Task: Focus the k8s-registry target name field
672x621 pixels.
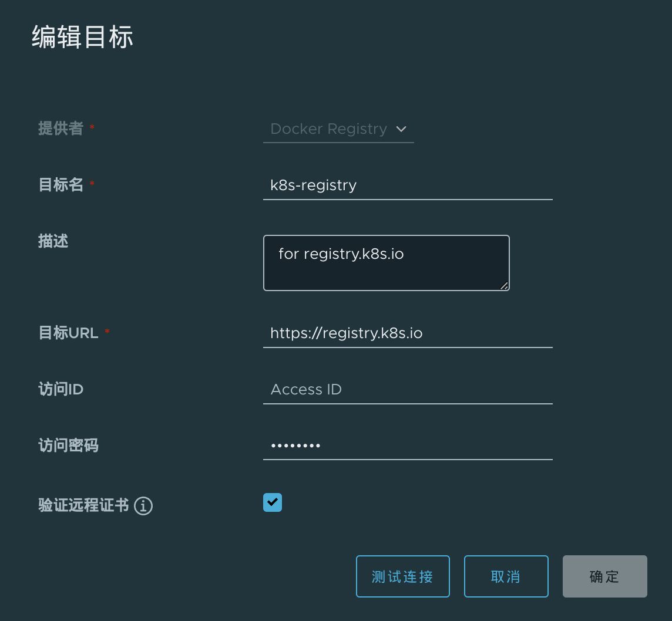Action: 407,185
